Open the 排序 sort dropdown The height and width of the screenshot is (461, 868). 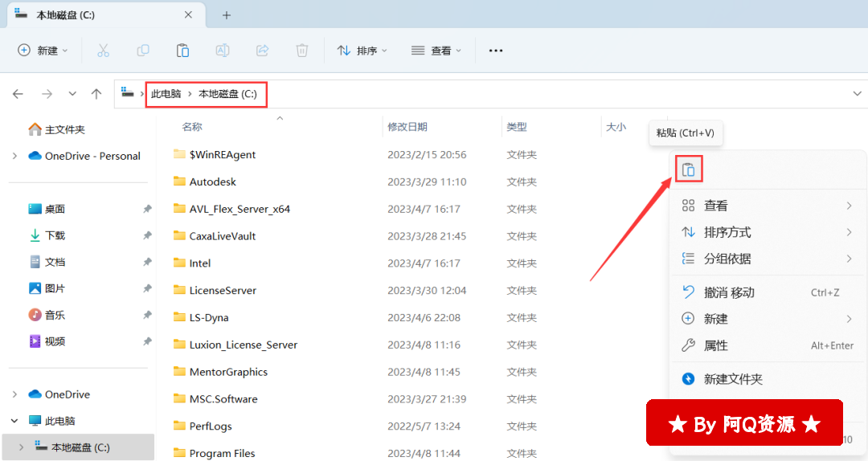(x=362, y=51)
